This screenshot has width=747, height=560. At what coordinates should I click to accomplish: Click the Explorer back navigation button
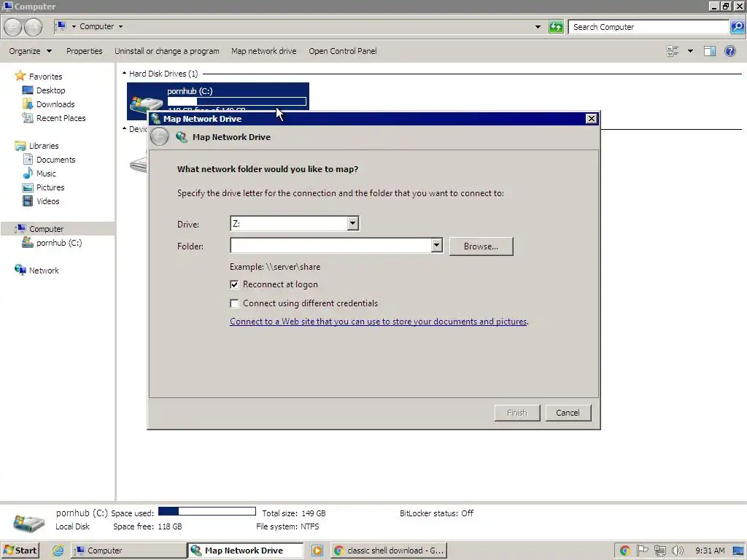(13, 27)
